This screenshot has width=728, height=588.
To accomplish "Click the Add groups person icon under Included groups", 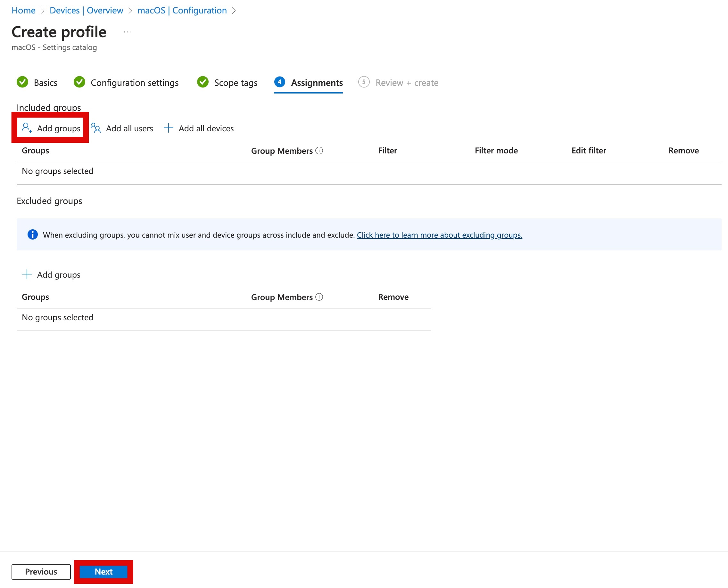I will [27, 128].
